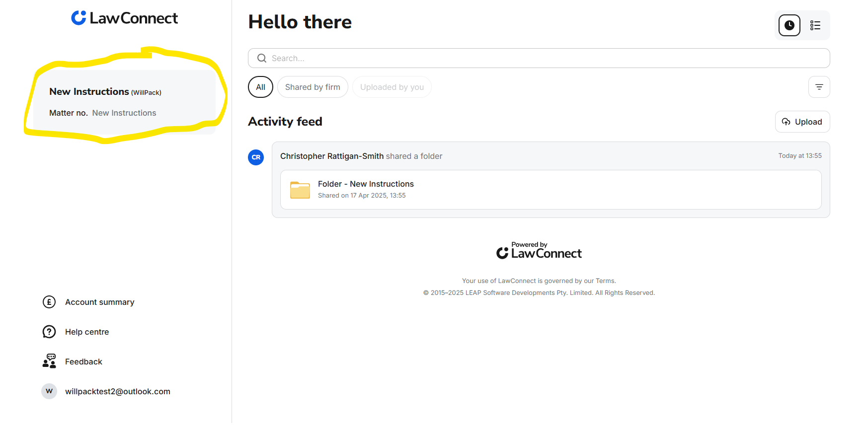Select the Shared by firm filter

tap(313, 87)
